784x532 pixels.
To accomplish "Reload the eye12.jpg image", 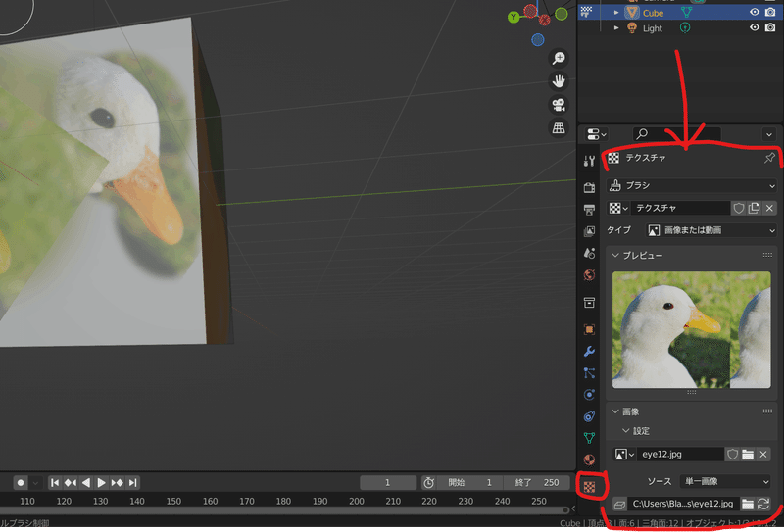I will [763, 504].
